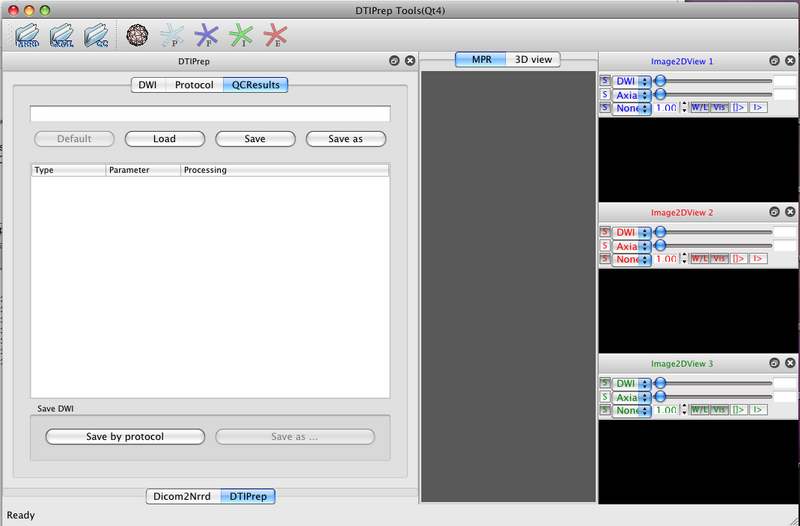Toggle W/L button in Image2DView 1

pyautogui.click(x=699, y=107)
